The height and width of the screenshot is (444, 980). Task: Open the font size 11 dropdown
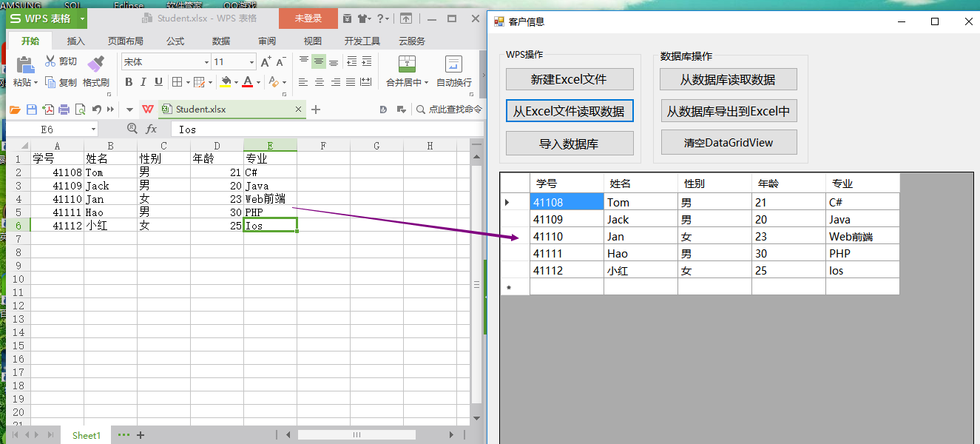click(x=252, y=62)
